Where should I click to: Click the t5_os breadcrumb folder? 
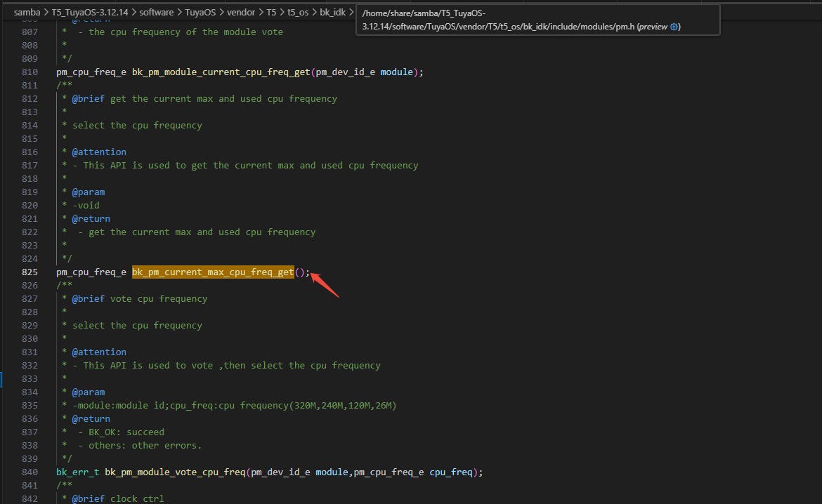click(299, 13)
